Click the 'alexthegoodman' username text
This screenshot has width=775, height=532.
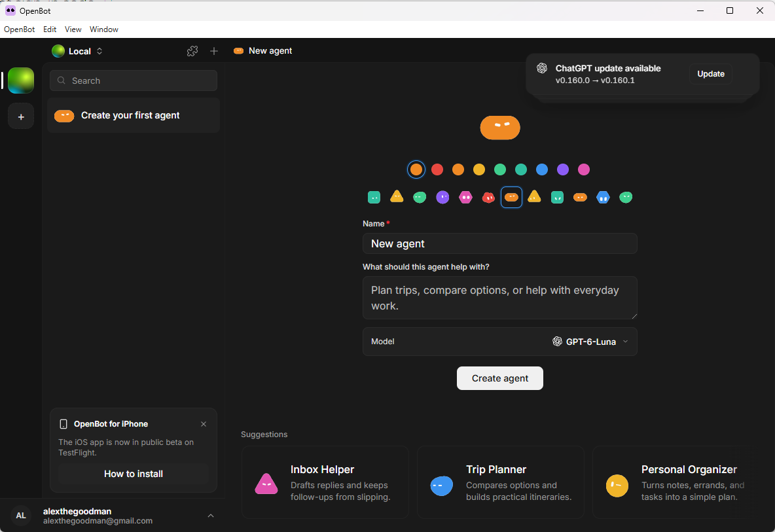pyautogui.click(x=77, y=511)
